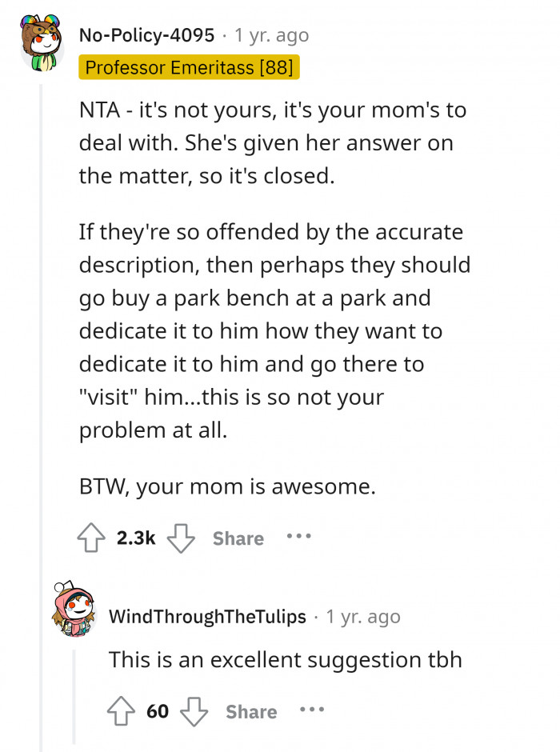Click the 2.3k vote count
This screenshot has height=752, width=560.
(x=135, y=538)
